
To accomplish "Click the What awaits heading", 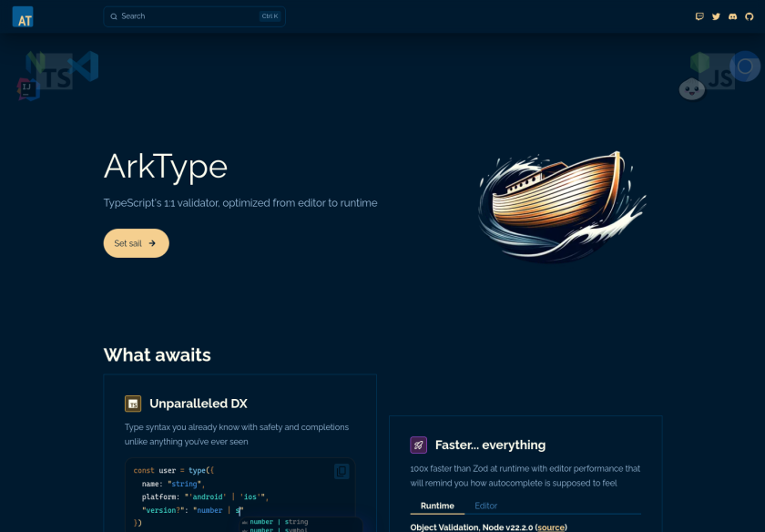I will point(157,355).
